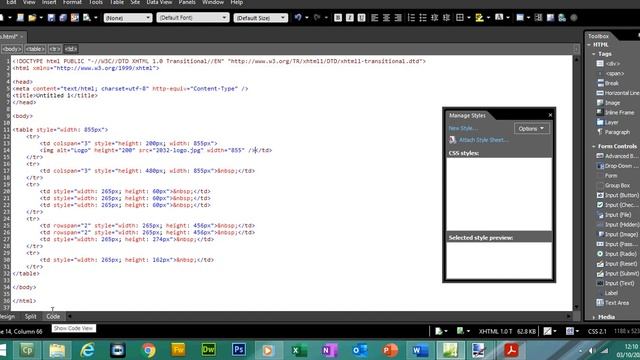Viewport: 640px width, 360px height.
Task: Align text left from the toolbar
Action: click(375, 18)
